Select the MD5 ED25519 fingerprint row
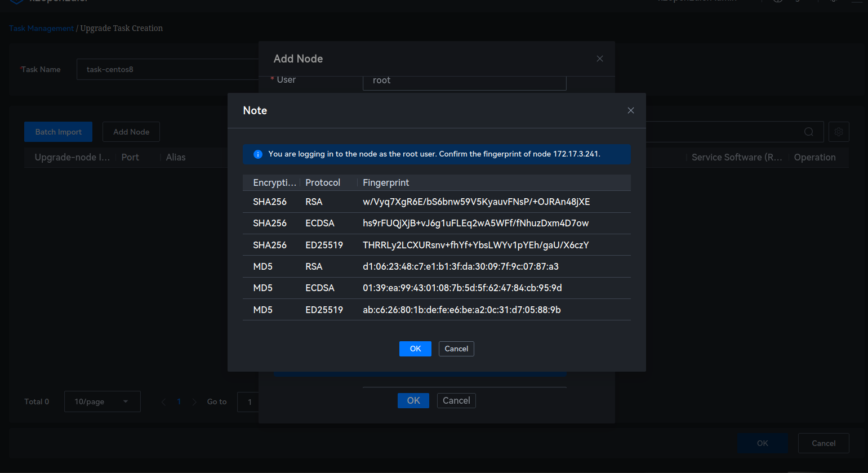868x473 pixels. [x=436, y=310]
